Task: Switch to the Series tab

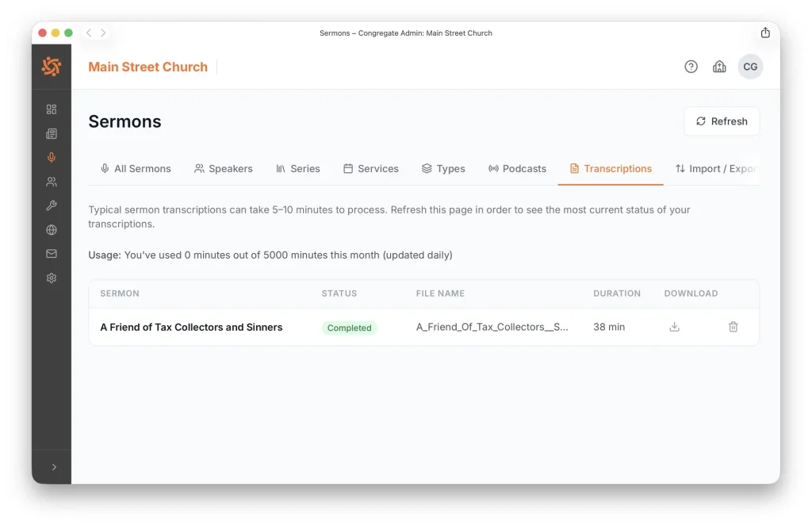Action: tap(298, 168)
